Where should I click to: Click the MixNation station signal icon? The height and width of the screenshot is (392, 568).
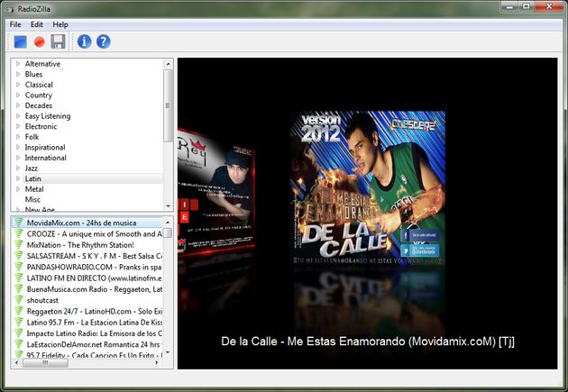(18, 245)
